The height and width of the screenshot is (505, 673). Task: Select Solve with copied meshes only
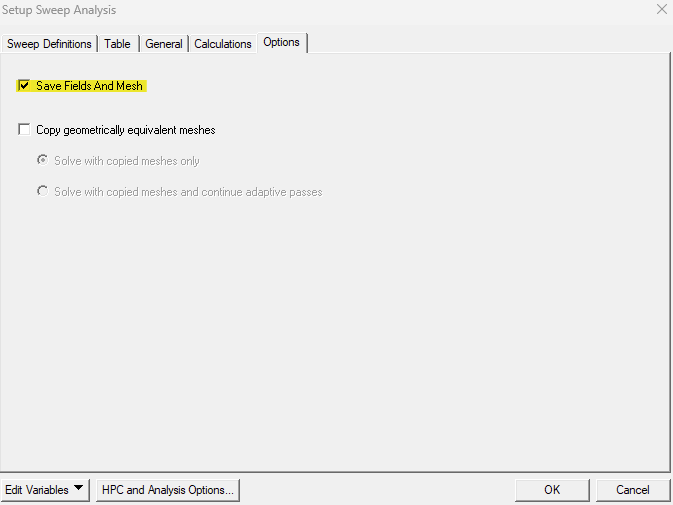[43, 161]
